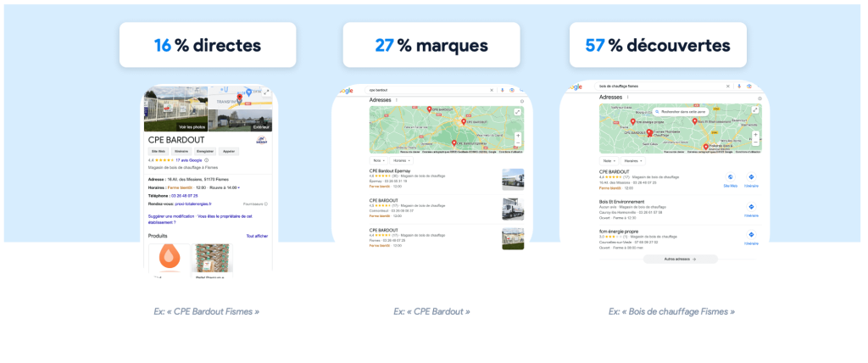This screenshot has height=363, width=868.
Task: Open the Note filter dropdown in the 'bois de chauffage' results
Action: coord(609,160)
